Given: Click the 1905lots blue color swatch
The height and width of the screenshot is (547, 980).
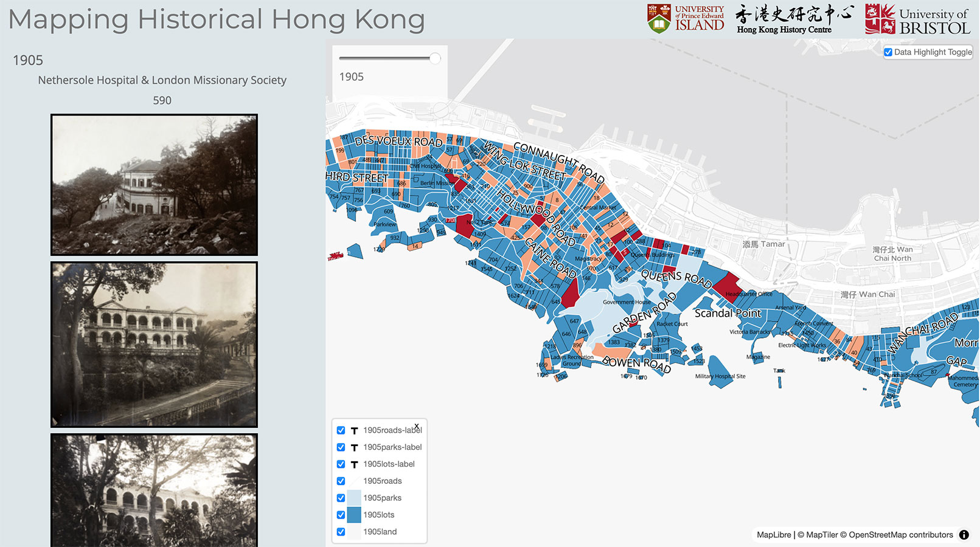Looking at the screenshot, I should coord(354,515).
